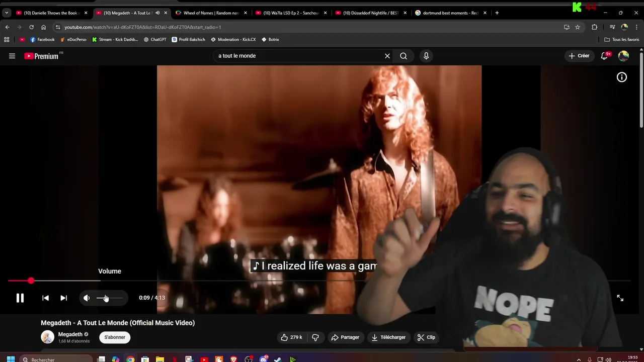Toggle tab audio mute on Megadeth tab
The image size is (644, 362).
coord(157,13)
